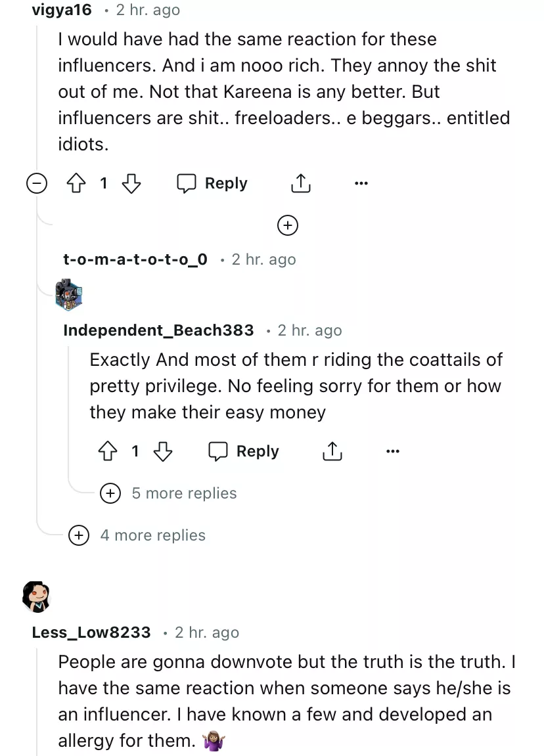Expand the collapsed t-o-m-a-t-o-t-o_0 comment

[x=287, y=225]
